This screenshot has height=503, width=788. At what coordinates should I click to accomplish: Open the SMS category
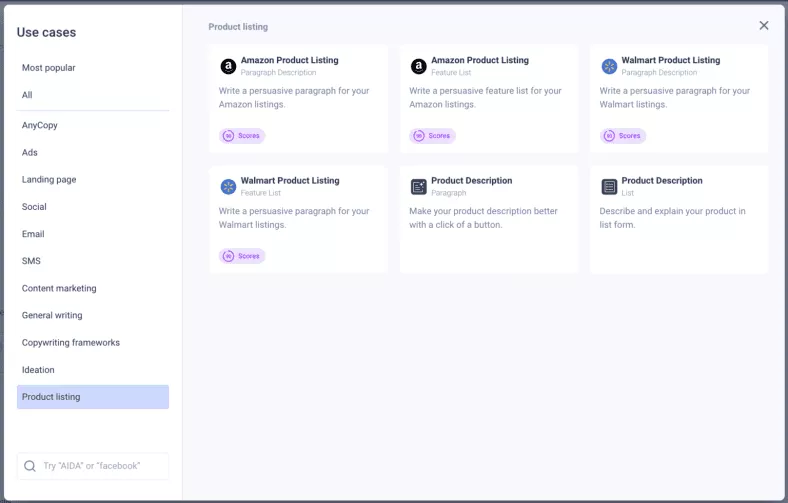coord(93,261)
